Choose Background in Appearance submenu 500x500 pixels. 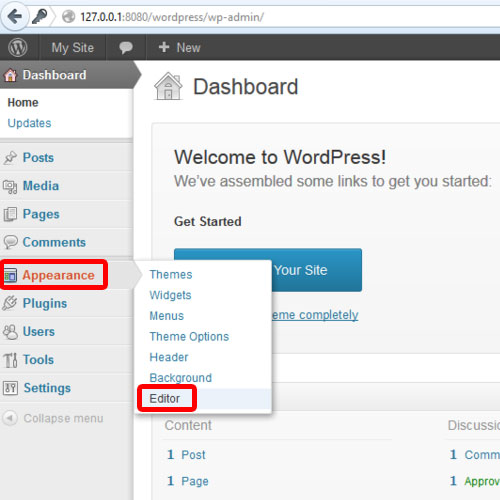[x=180, y=378]
